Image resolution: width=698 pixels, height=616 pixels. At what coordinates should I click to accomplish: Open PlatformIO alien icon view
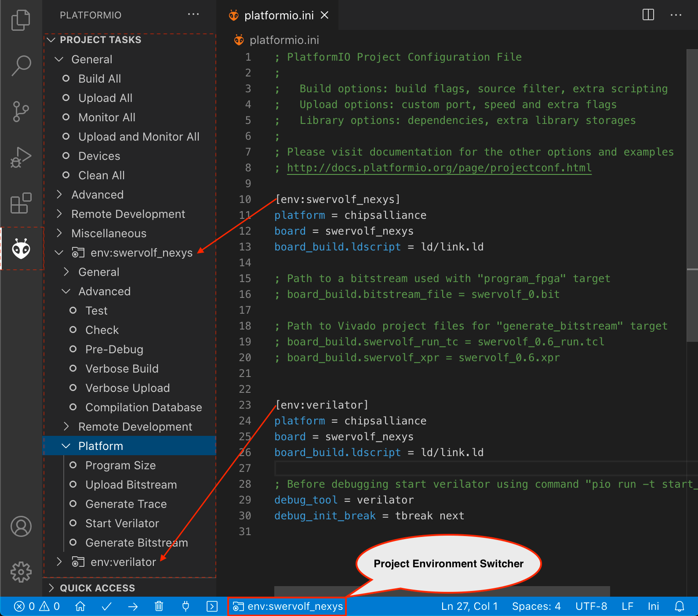click(21, 249)
